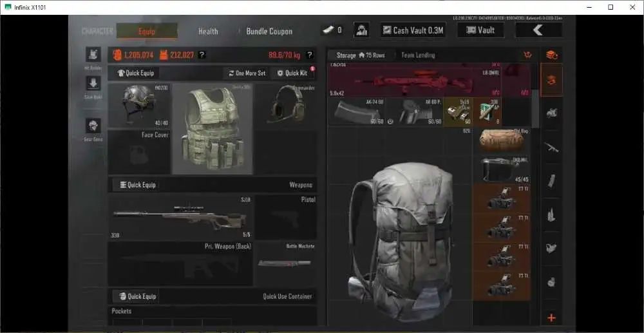The width and height of the screenshot is (644, 333).
Task: Open the Quick Kit button
Action: pyautogui.click(x=292, y=73)
